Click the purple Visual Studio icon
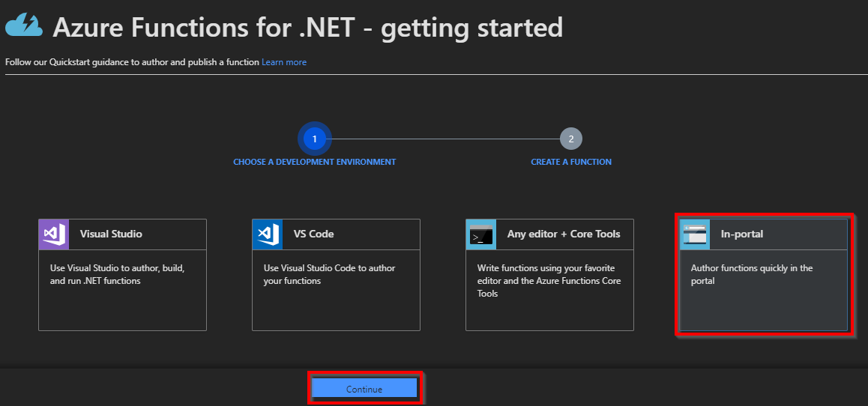The height and width of the screenshot is (406, 868). pyautogui.click(x=53, y=234)
